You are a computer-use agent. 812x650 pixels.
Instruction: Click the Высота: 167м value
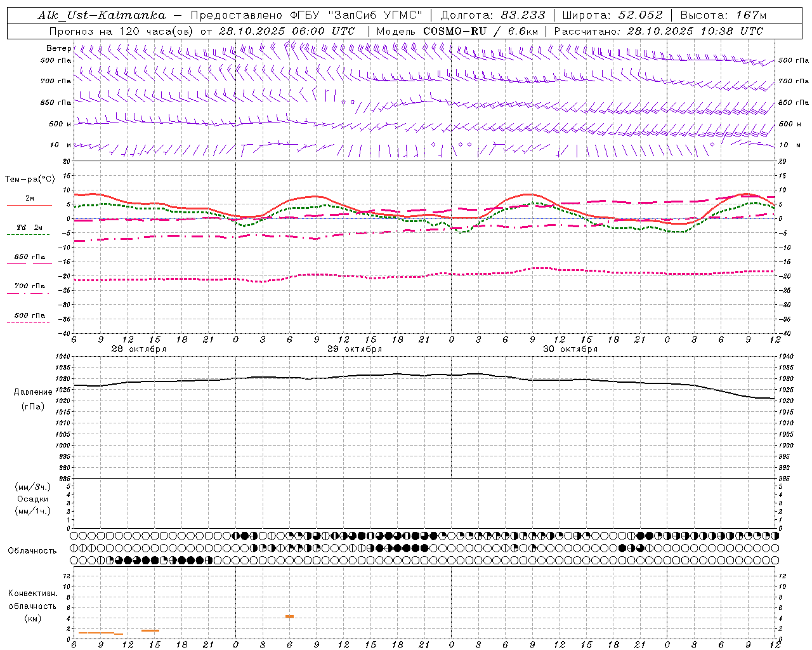click(x=723, y=15)
